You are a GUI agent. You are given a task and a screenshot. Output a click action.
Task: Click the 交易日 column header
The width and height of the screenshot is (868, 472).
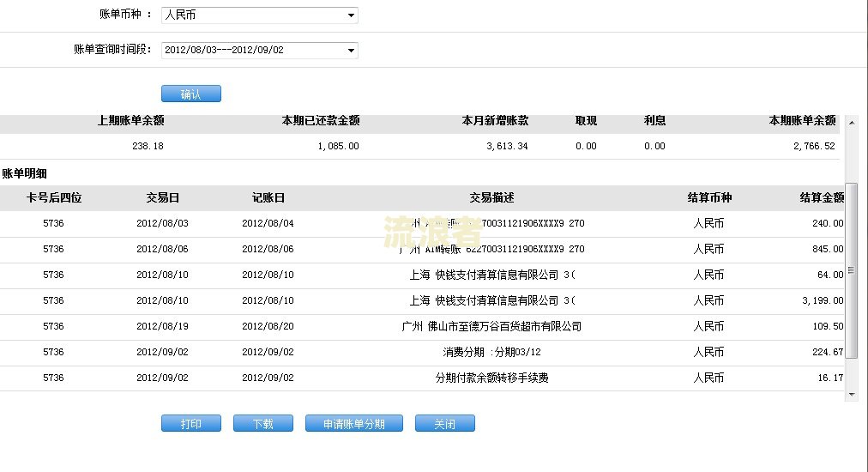tap(162, 197)
